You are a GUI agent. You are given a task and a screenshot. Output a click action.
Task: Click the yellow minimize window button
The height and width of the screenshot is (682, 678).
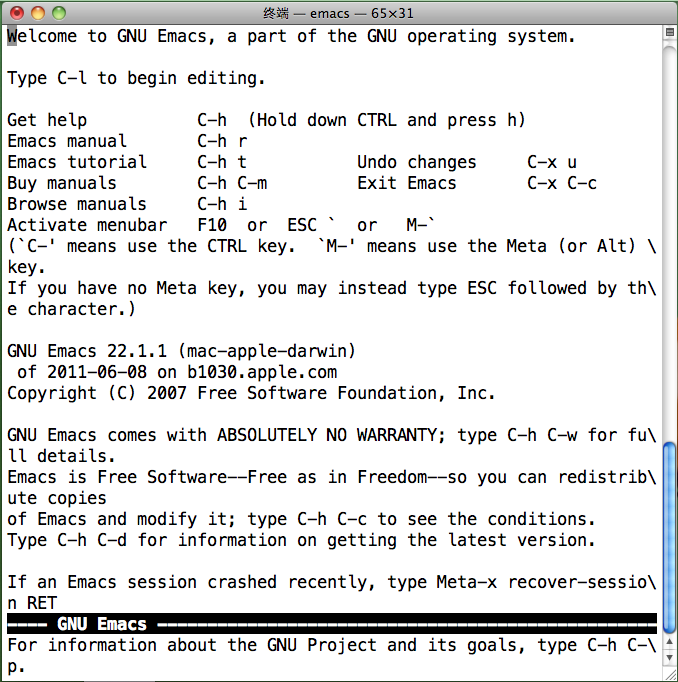(x=38, y=13)
